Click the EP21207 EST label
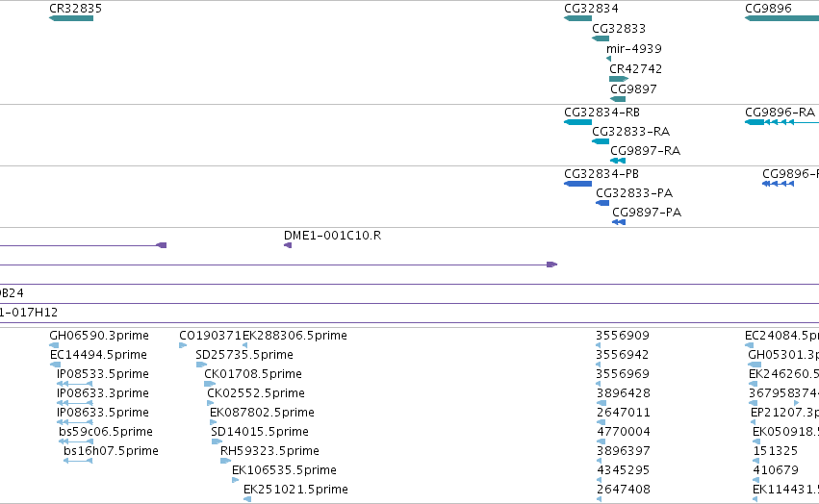Image resolution: width=819 pixels, height=504 pixels. pos(784,413)
